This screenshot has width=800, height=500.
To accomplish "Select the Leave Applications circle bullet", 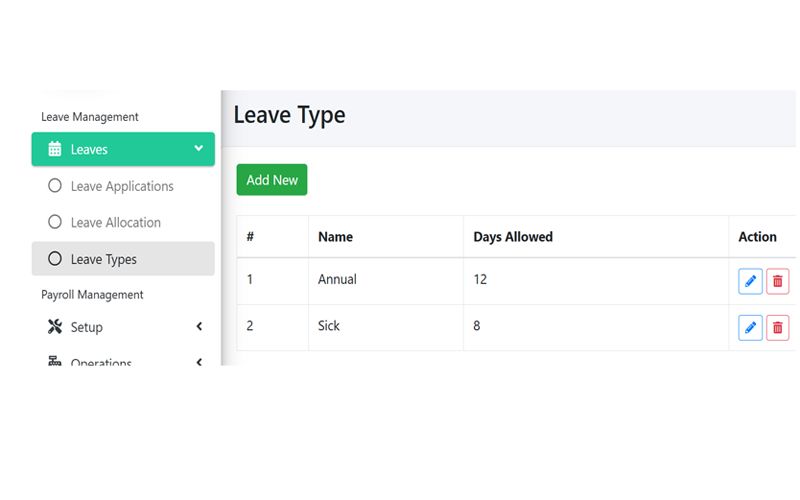I will tap(55, 186).
